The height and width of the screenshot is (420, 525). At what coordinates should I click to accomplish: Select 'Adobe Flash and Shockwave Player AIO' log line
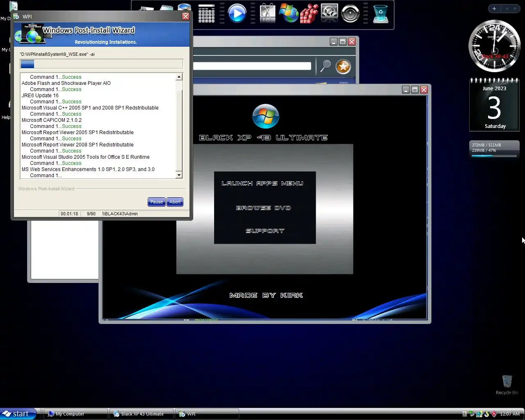click(x=66, y=83)
